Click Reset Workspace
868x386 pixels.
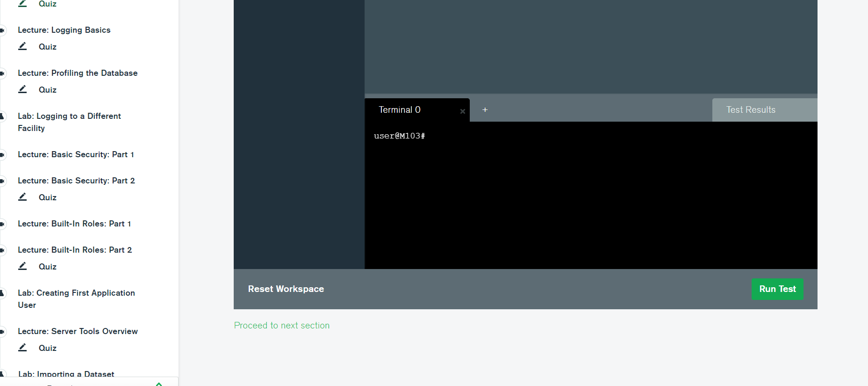pyautogui.click(x=286, y=289)
